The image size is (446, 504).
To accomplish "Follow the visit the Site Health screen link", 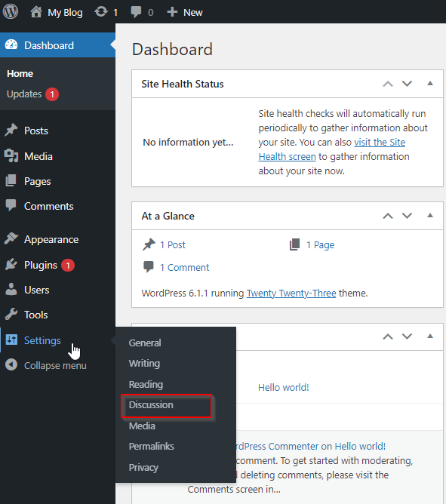I will pos(332,149).
